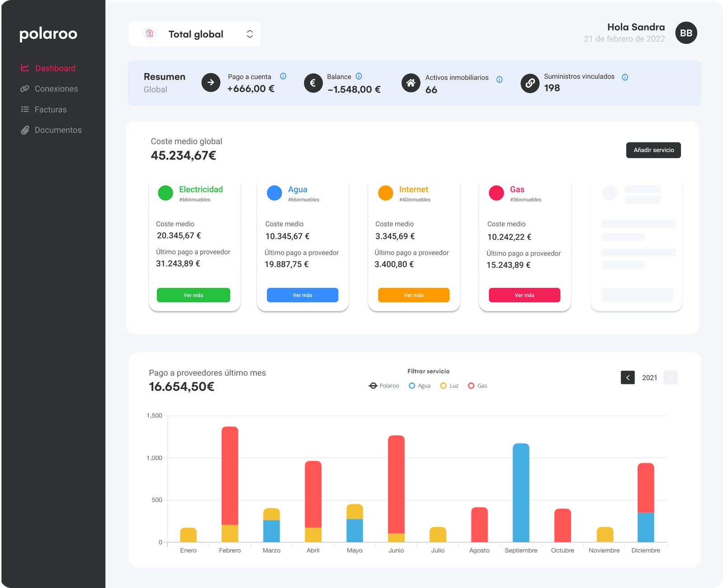Viewport: 723px width, 588px height.
Task: Click the next year chevron after 2021
Action: [671, 377]
